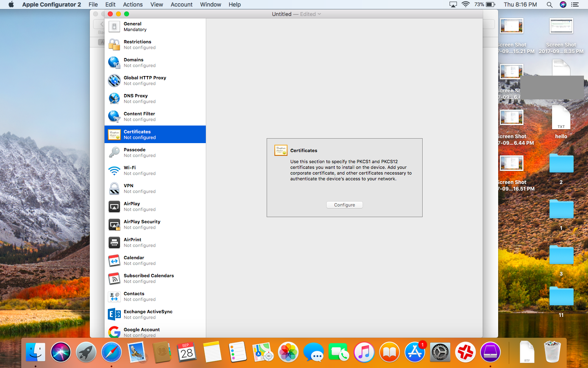Image resolution: width=588 pixels, height=368 pixels.
Task: Click the Configure button
Action: pyautogui.click(x=345, y=205)
